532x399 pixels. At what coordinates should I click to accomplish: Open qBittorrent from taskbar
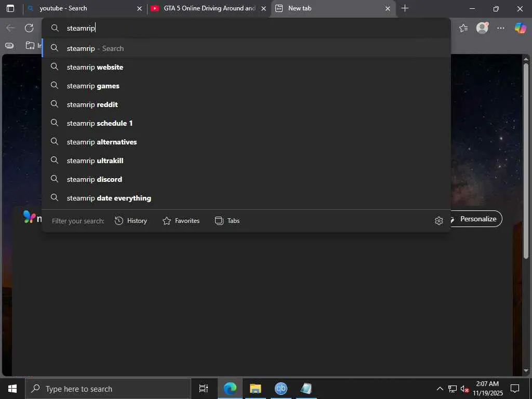click(x=281, y=389)
